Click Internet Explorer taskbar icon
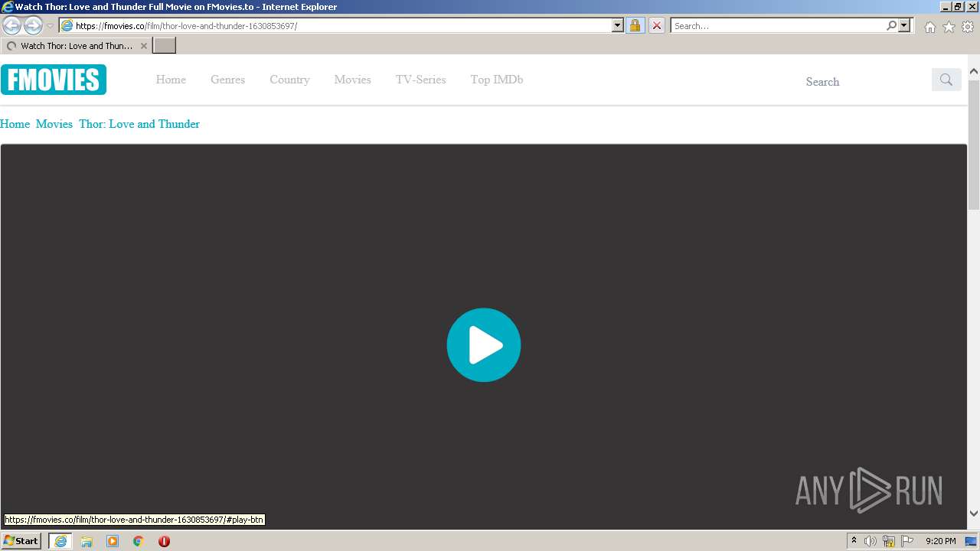The image size is (980, 551). [60, 541]
